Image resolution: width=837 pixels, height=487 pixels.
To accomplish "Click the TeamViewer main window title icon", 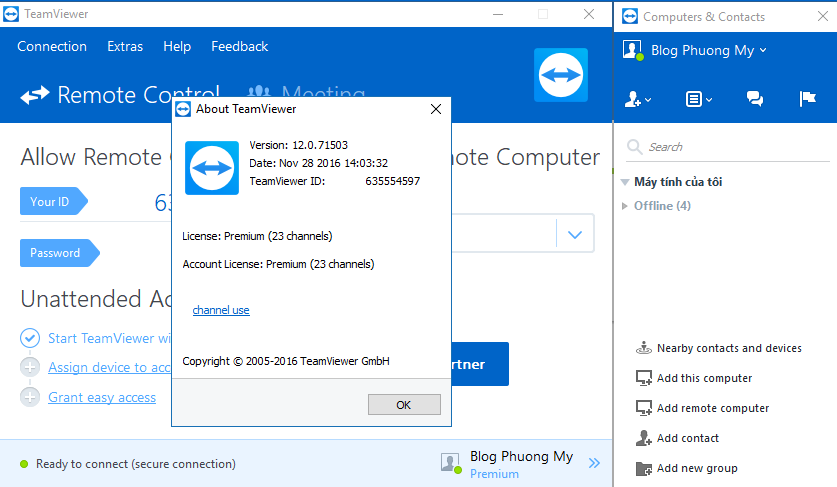I will click(11, 14).
